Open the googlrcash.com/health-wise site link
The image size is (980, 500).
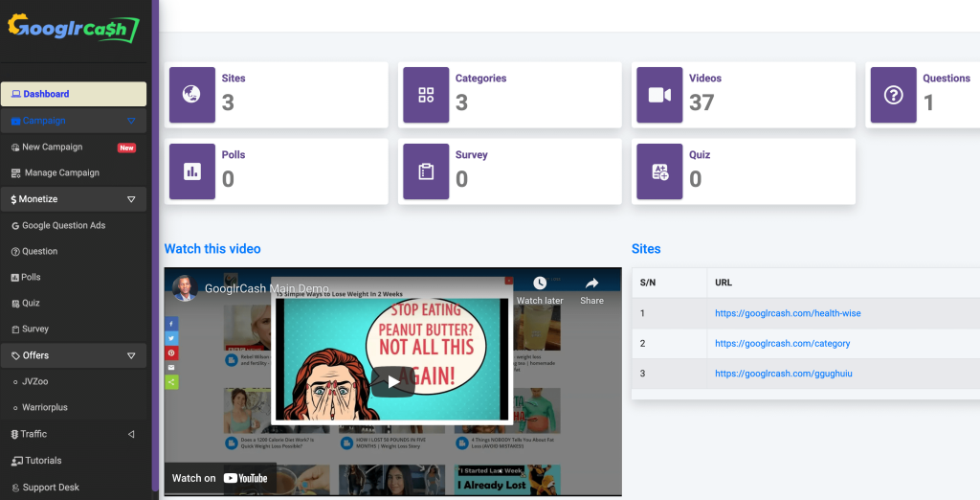(781, 313)
